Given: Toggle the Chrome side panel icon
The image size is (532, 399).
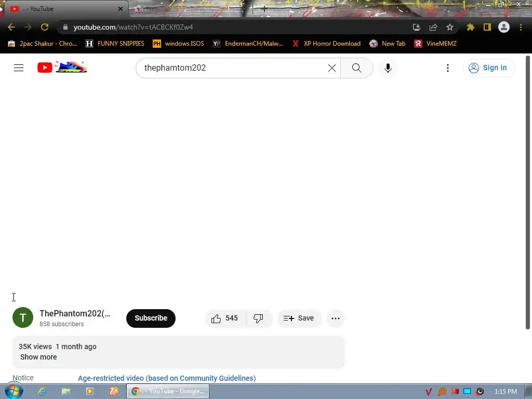Looking at the screenshot, I should [x=487, y=27].
